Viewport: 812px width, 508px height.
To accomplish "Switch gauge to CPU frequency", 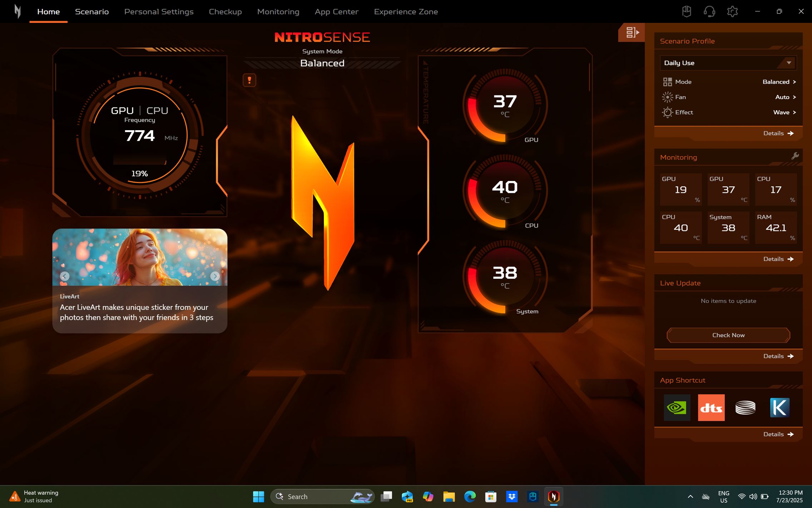I will click(x=157, y=111).
